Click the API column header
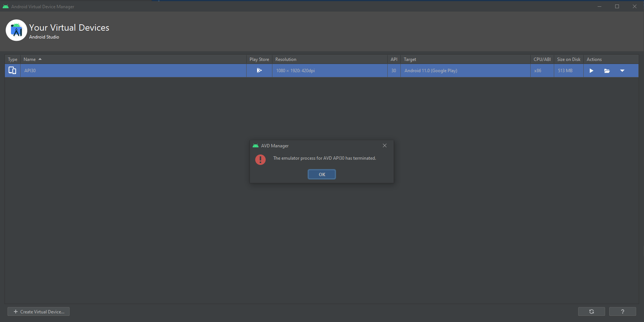 (394, 59)
